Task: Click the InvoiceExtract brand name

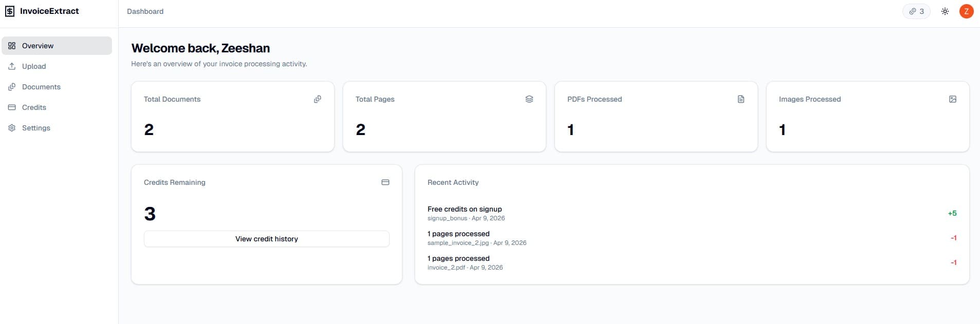Action: tap(49, 11)
